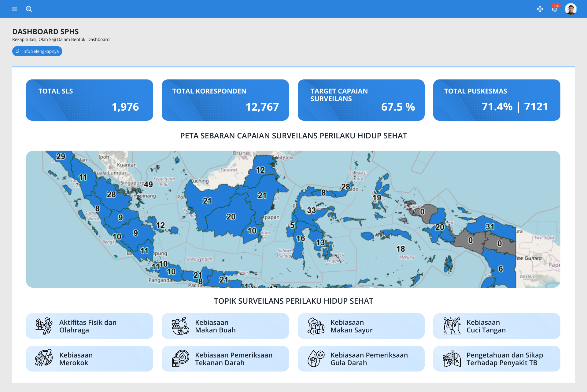Open Aktifitas Fisik dan Olahraga topic
This screenshot has width=587, height=392.
point(89,326)
